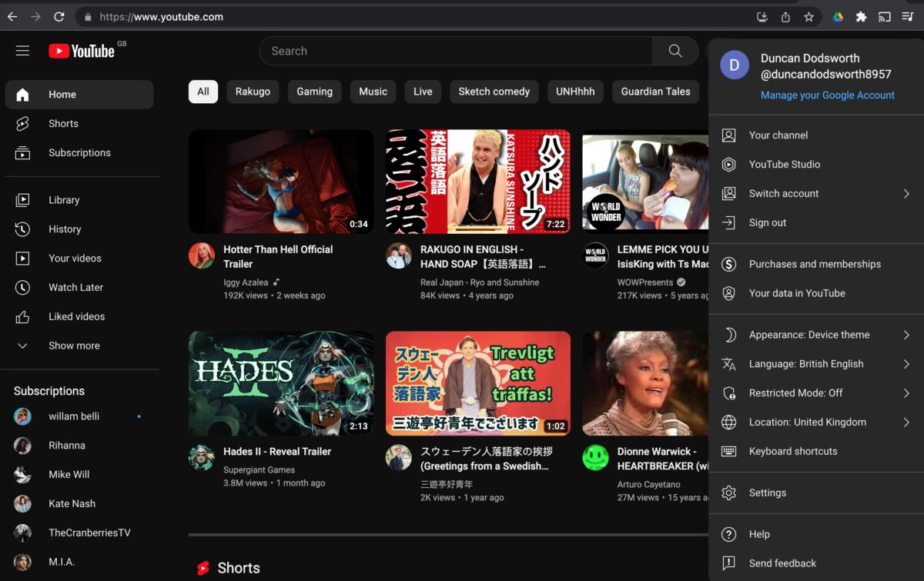Screen dimensions: 924x581
Task: Open Your channel from the account menu
Action: click(x=816, y=135)
